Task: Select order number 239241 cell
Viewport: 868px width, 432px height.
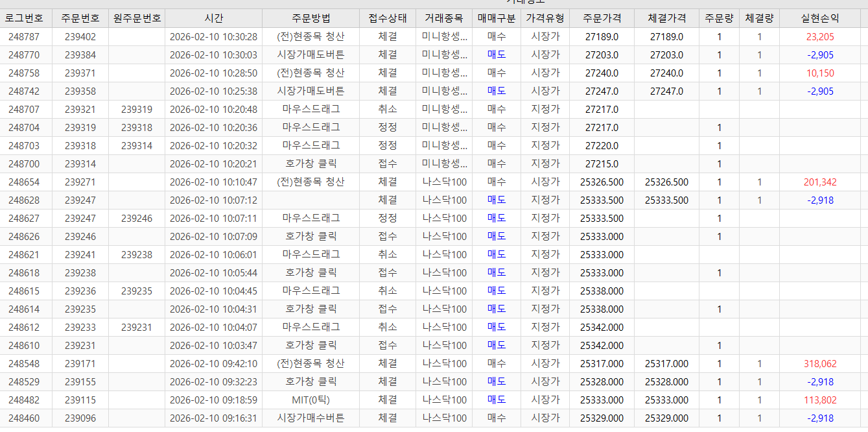Action: point(80,255)
